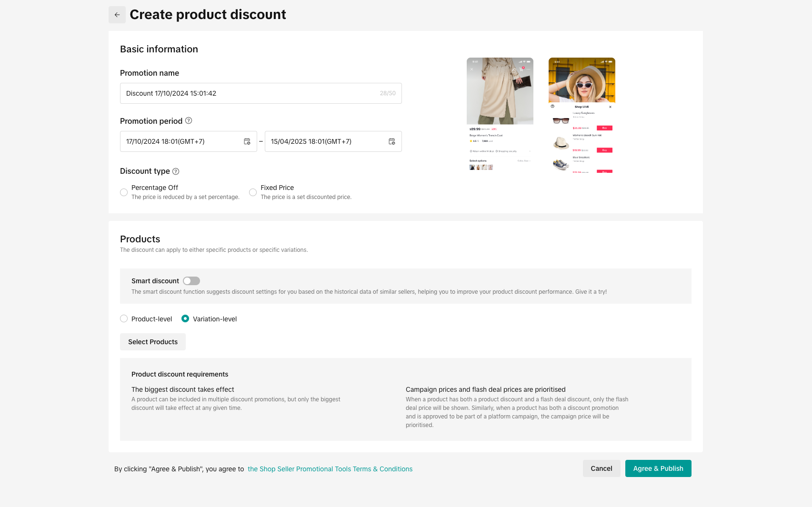Choose the Variation-level option
This screenshot has width=812, height=507.
pyautogui.click(x=185, y=318)
